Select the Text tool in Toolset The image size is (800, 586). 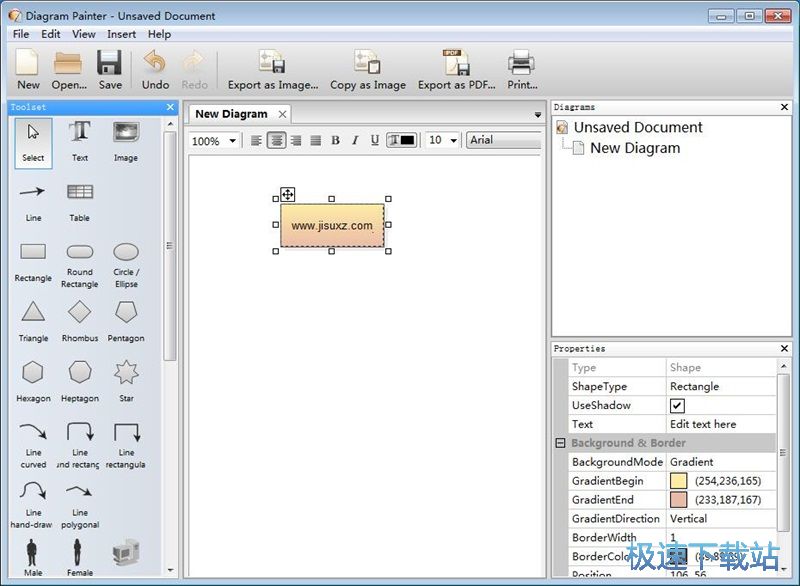(80, 140)
